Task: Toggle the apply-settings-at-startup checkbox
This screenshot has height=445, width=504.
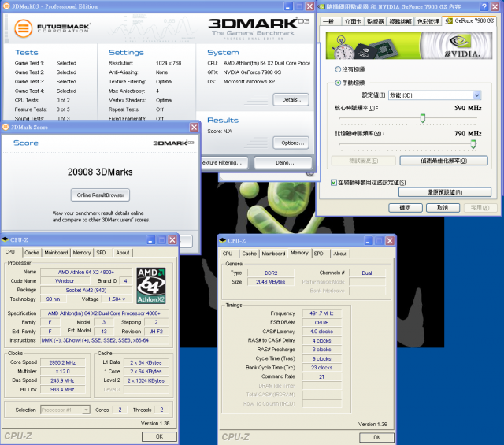Action: pyautogui.click(x=334, y=182)
